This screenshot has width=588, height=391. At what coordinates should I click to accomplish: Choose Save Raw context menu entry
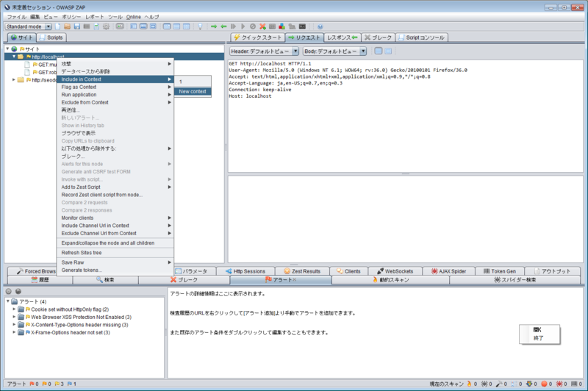pos(115,262)
